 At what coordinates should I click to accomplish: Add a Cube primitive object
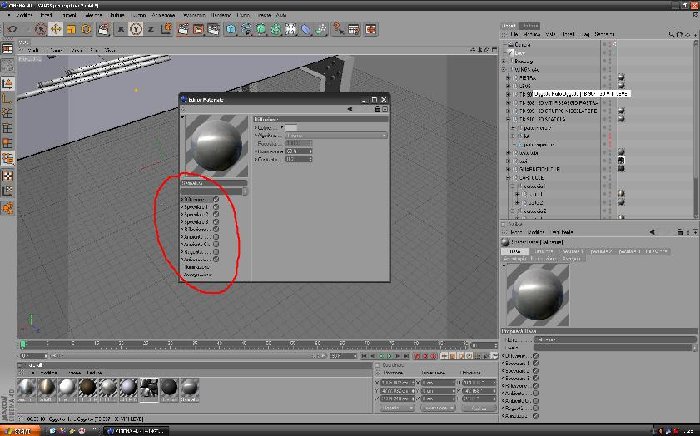coord(231,29)
